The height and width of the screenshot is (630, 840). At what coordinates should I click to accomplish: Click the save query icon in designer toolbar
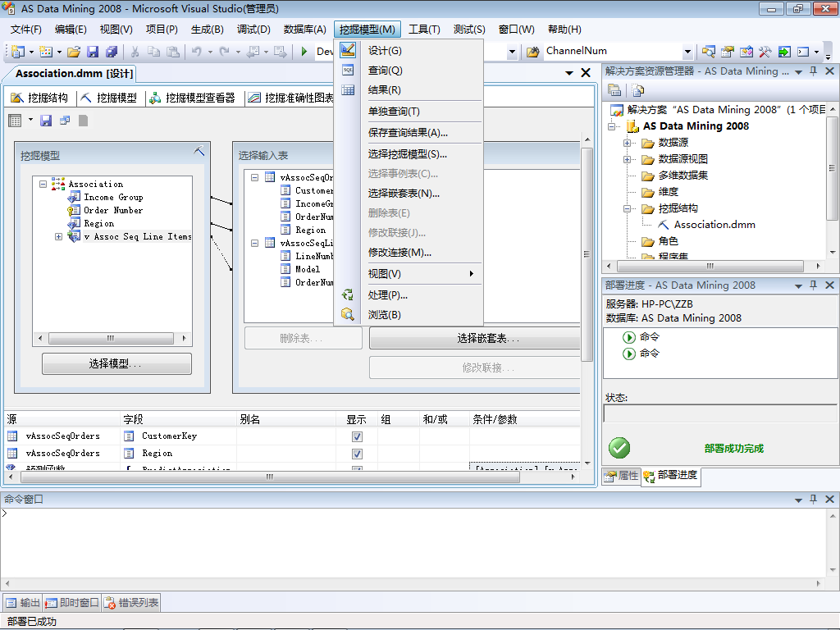46,121
